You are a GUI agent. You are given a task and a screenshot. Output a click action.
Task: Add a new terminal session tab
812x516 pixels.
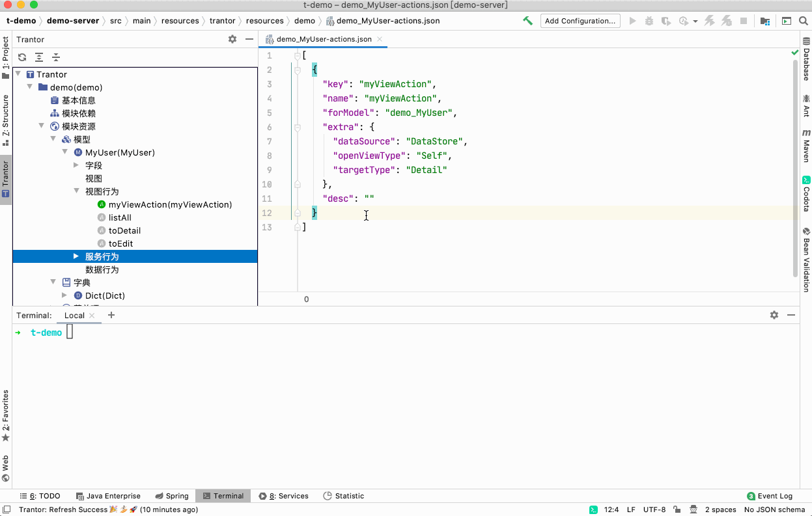[111, 315]
